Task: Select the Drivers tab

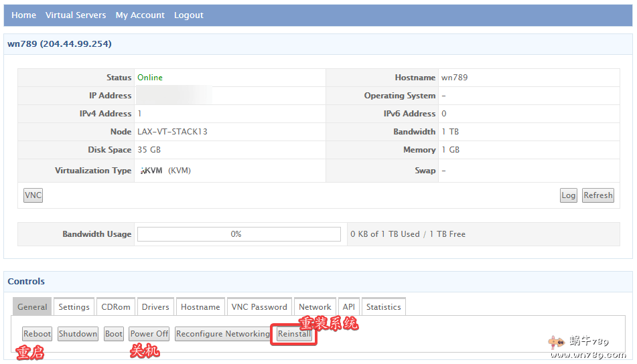Action: (x=155, y=307)
